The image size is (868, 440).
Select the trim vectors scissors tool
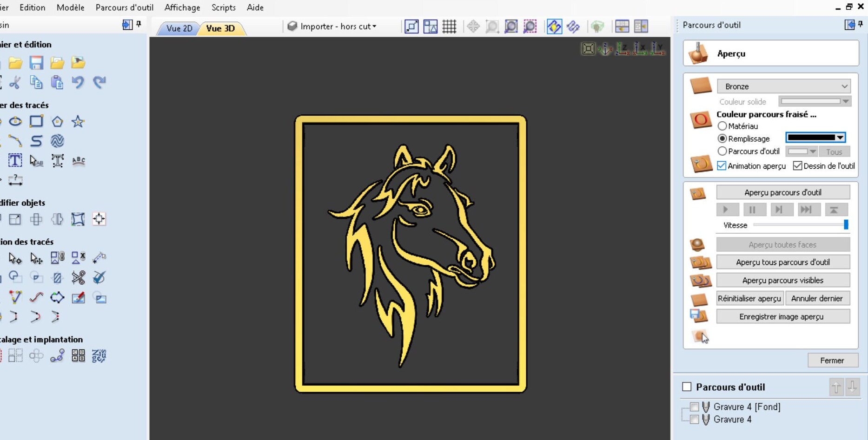(x=78, y=277)
